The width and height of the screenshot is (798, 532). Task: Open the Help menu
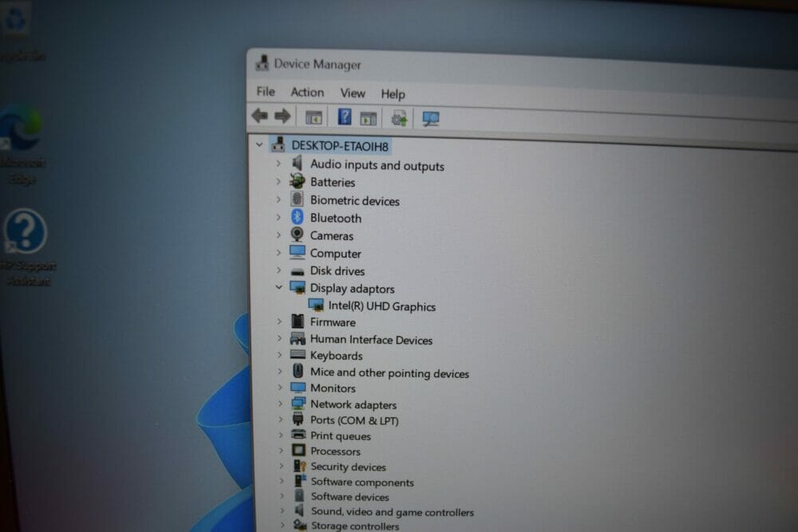click(393, 94)
